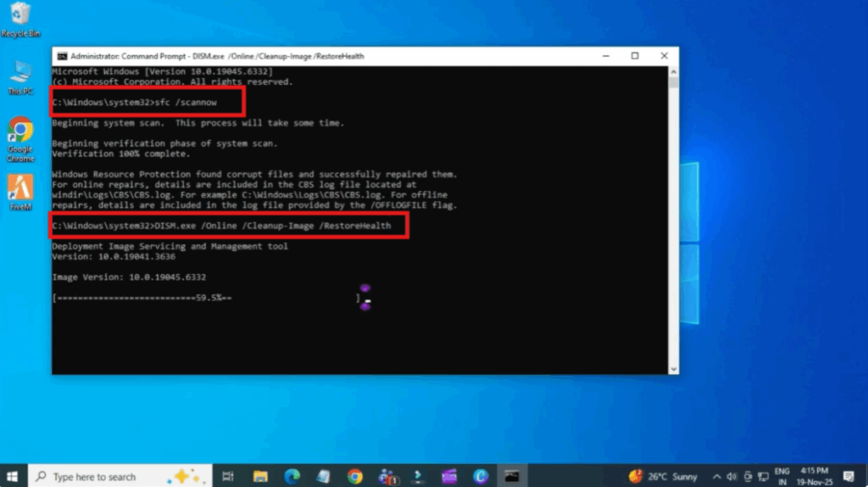The height and width of the screenshot is (487, 868).
Task: Open Task View on the taskbar
Action: [227, 477]
